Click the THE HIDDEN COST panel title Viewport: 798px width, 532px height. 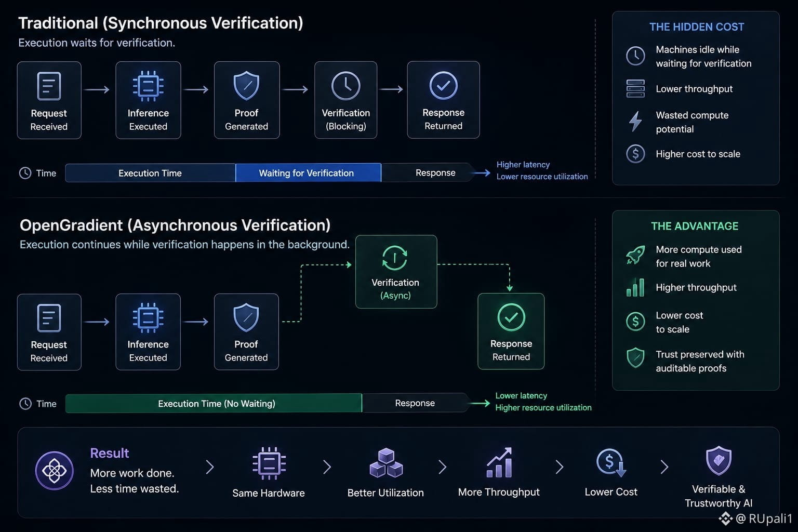(697, 27)
